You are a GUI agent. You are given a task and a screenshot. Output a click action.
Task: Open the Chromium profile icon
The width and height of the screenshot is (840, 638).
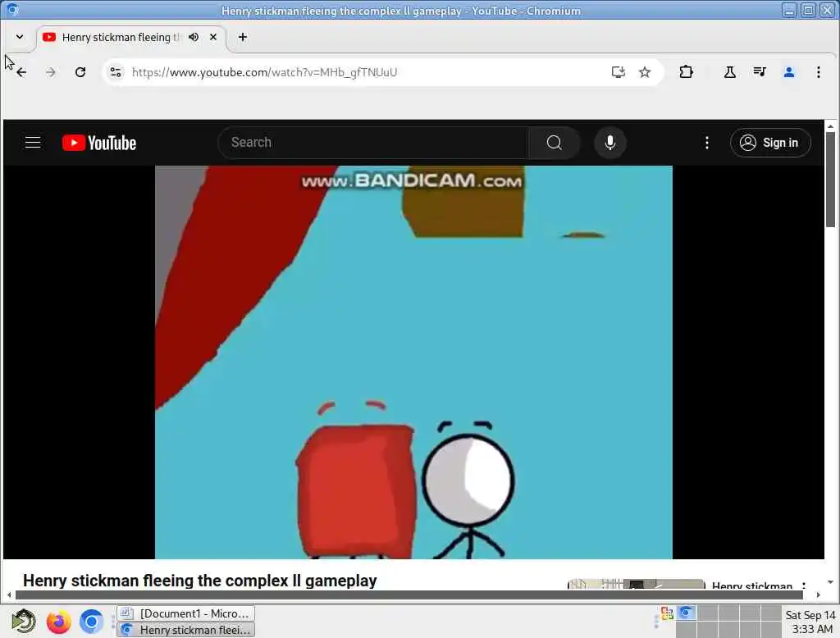788,72
